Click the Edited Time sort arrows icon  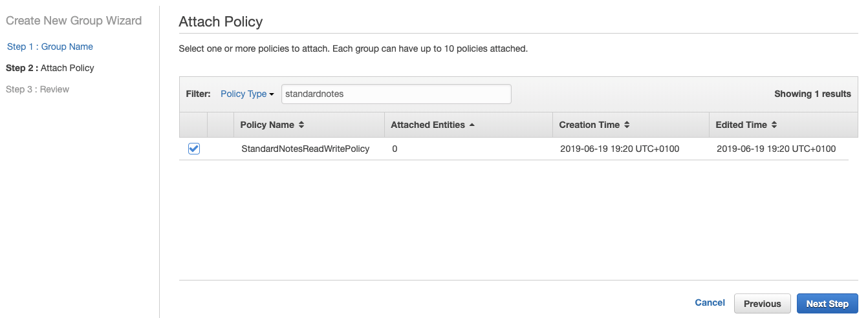774,125
